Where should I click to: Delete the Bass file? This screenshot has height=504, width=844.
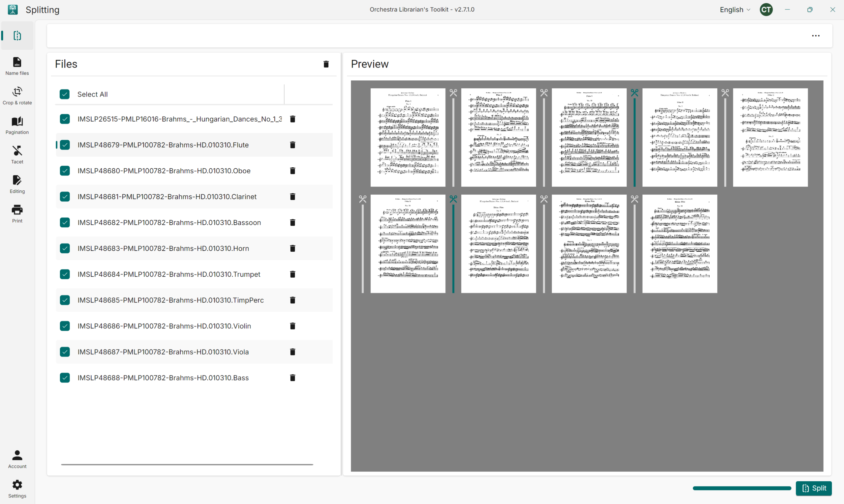point(292,378)
